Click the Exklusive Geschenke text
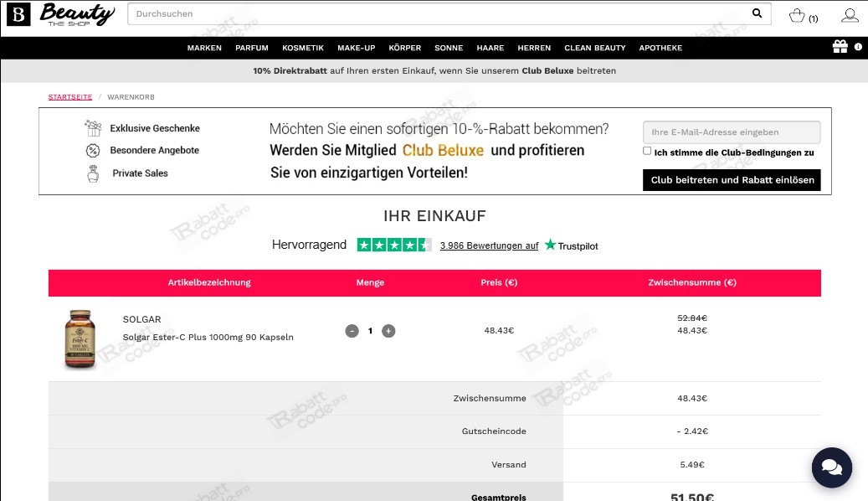 point(155,128)
